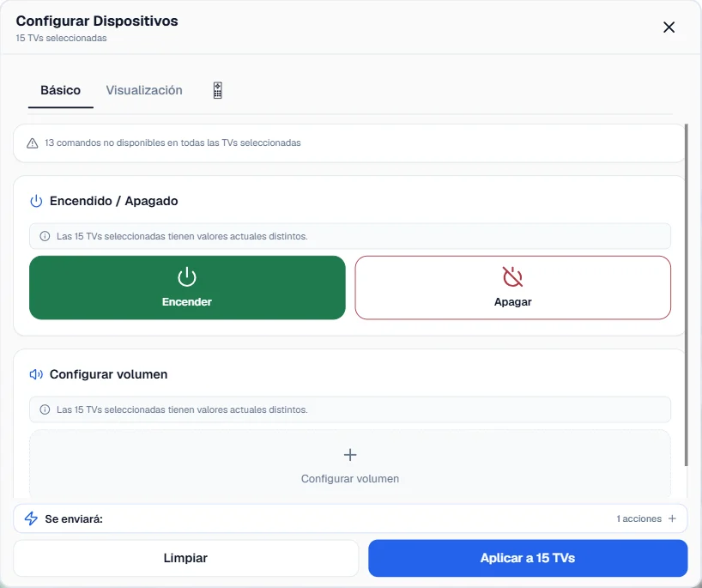Click the power icon beside Encendido / Apagado
Image resolution: width=702 pixels, height=588 pixels.
click(36, 201)
